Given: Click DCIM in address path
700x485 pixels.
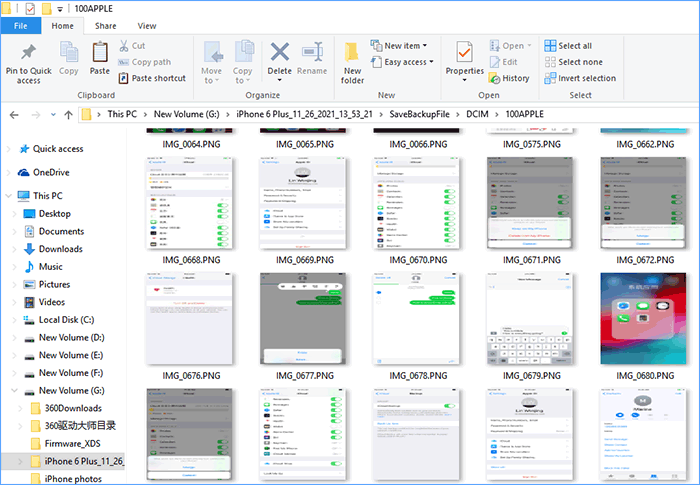Looking at the screenshot, I should (477, 114).
